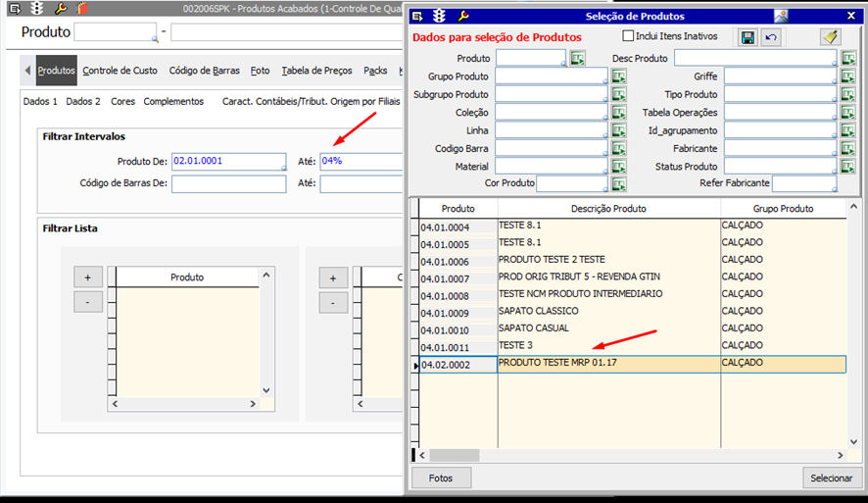This screenshot has width=868, height=503.
Task: Click the Grupo Produto column header
Action: coord(783,208)
